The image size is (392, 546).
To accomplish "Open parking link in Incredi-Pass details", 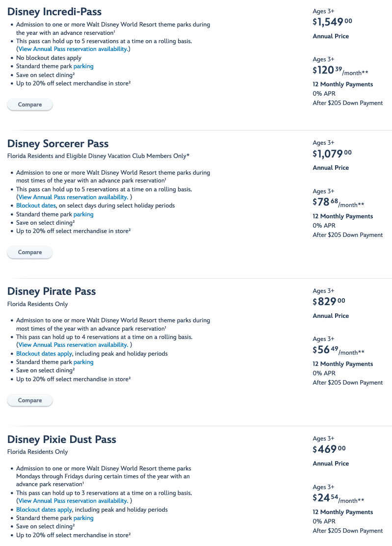I will pyautogui.click(x=83, y=66).
